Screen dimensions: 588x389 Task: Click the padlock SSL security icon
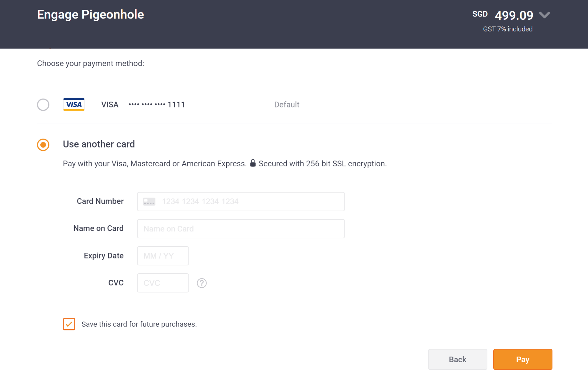click(x=253, y=163)
